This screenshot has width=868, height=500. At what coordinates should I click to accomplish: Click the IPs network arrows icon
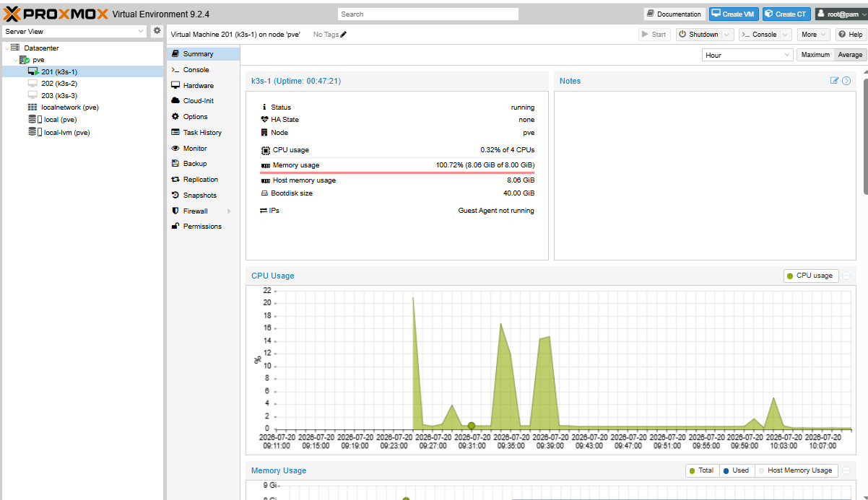[x=264, y=211]
